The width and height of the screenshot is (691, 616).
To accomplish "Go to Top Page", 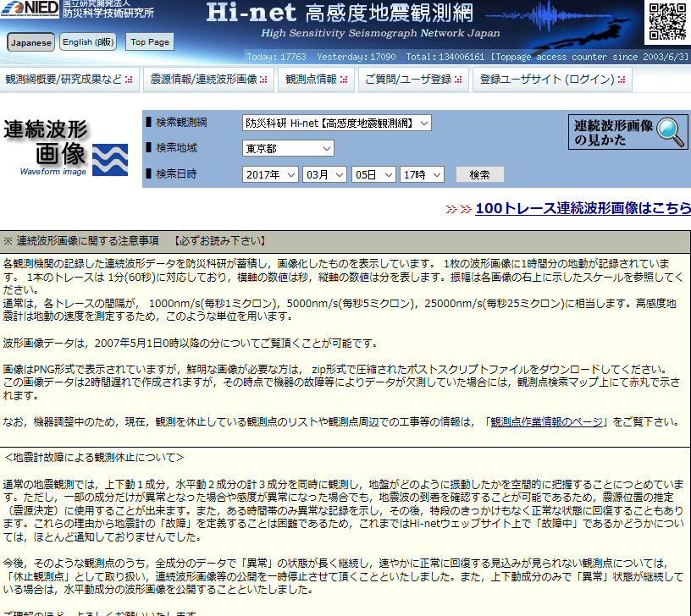I will click(x=150, y=41).
